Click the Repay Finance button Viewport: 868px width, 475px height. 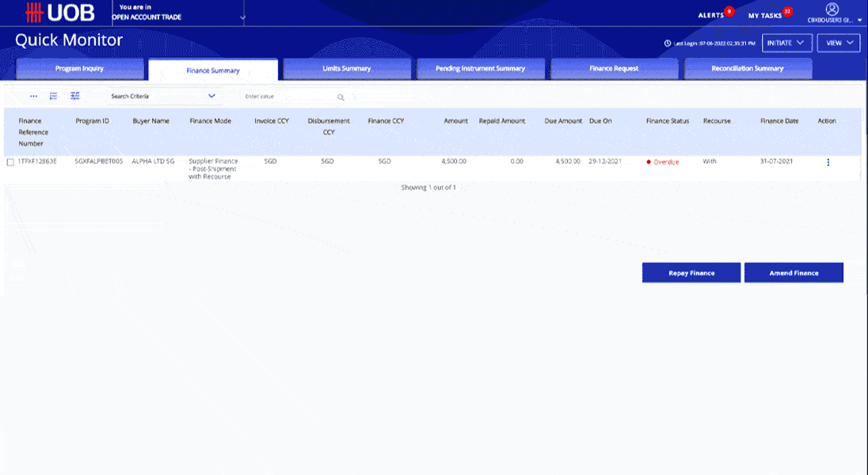(x=691, y=272)
